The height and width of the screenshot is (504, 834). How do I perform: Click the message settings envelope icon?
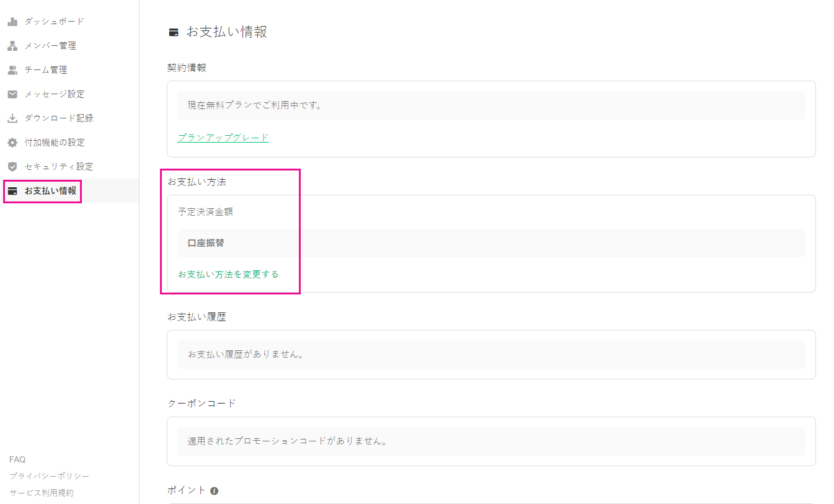[12, 94]
